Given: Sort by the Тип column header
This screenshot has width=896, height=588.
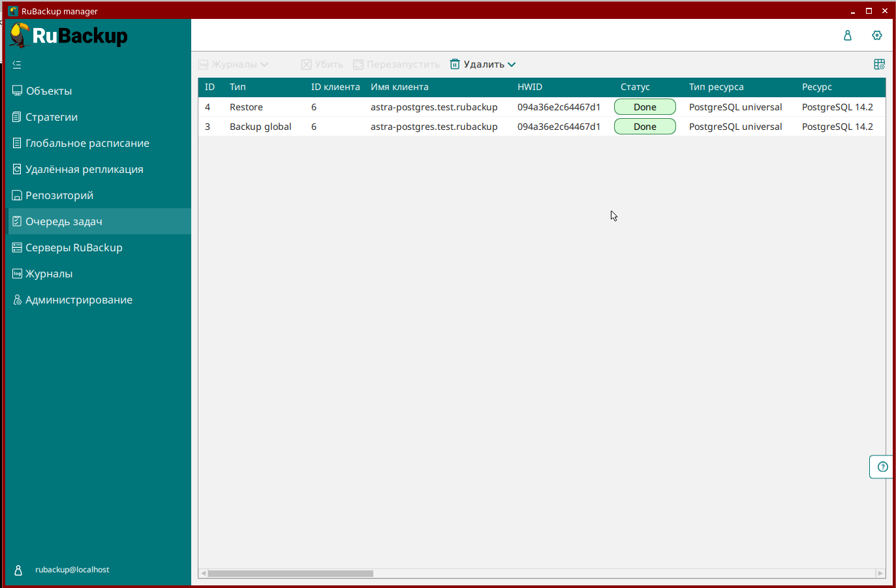Looking at the screenshot, I should tap(238, 87).
